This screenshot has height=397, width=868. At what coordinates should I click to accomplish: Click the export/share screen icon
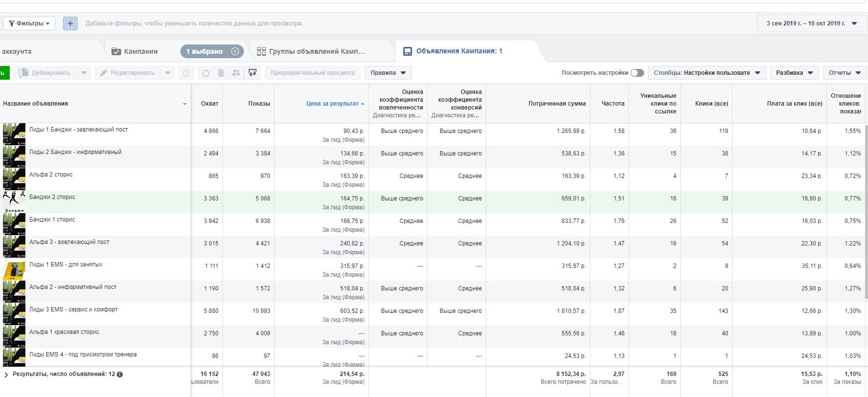click(253, 73)
